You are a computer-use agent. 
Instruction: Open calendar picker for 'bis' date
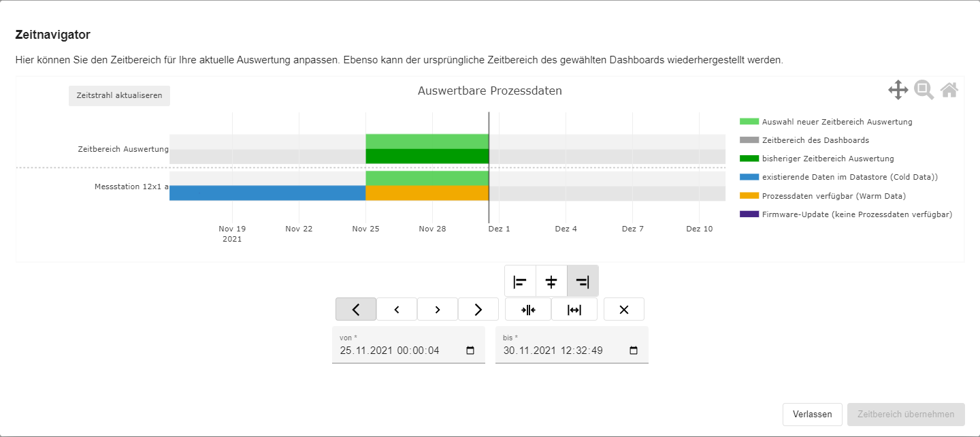pyautogui.click(x=634, y=351)
